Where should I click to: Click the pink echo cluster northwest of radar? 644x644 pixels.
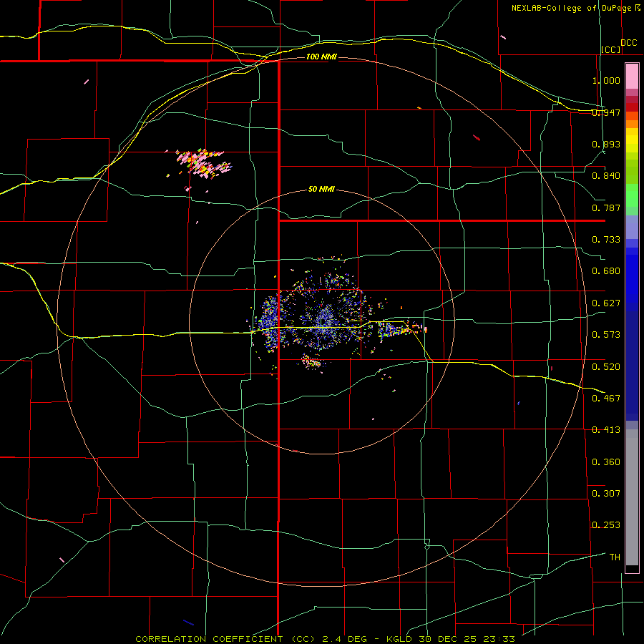pos(203,162)
